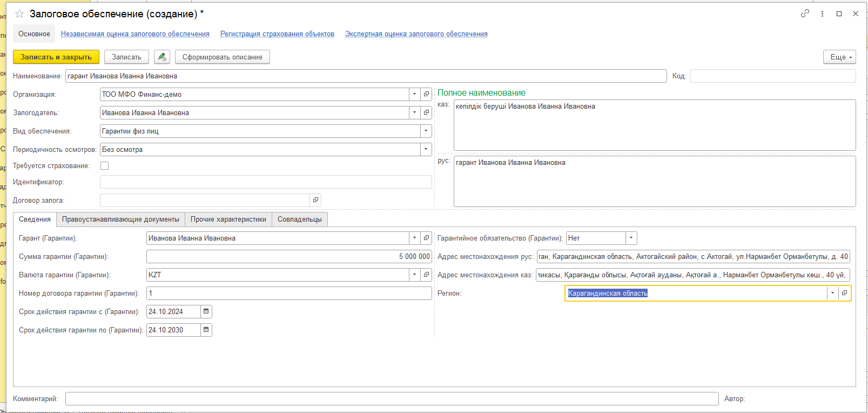Expand the Регион dropdown list
Screen dimensions: 868x413
[x=832, y=293]
